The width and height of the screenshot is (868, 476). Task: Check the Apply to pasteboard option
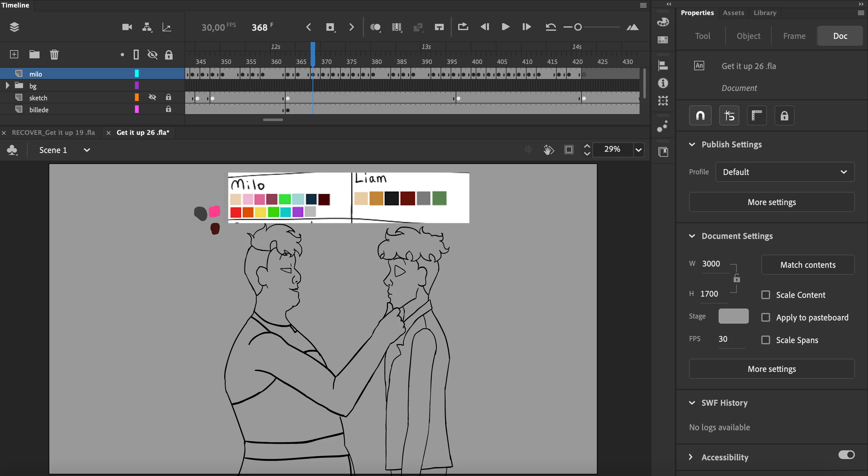(x=766, y=317)
